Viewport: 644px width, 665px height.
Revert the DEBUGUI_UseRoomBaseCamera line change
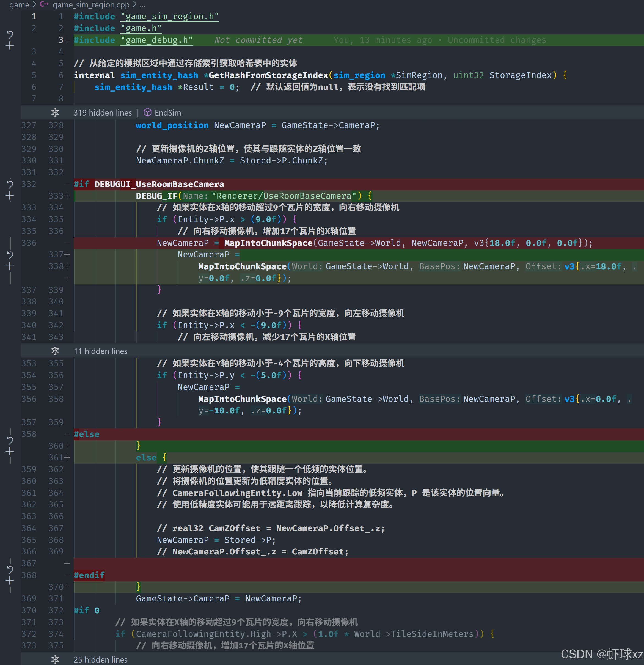10,184
